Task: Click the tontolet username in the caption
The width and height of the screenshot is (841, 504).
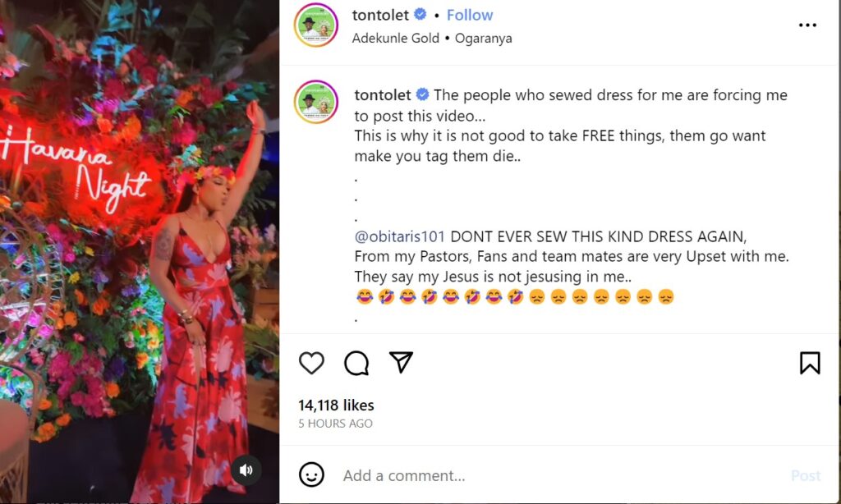Action: click(x=384, y=95)
